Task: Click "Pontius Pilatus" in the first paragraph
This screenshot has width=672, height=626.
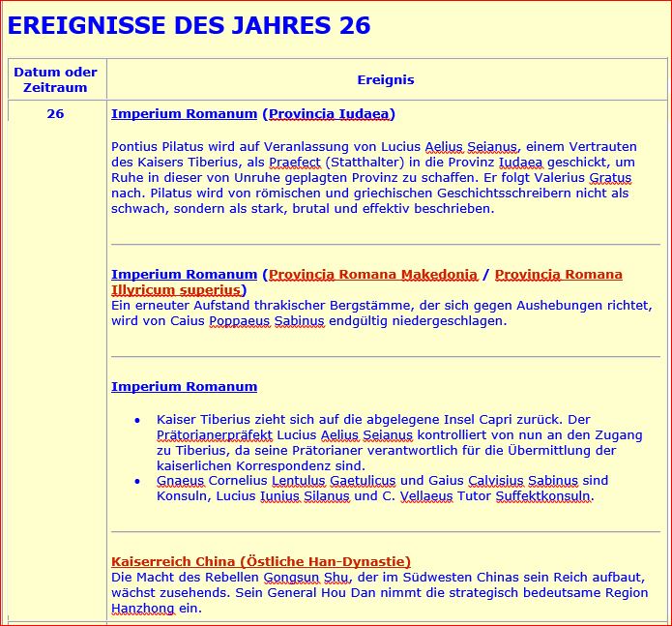Action: point(157,146)
